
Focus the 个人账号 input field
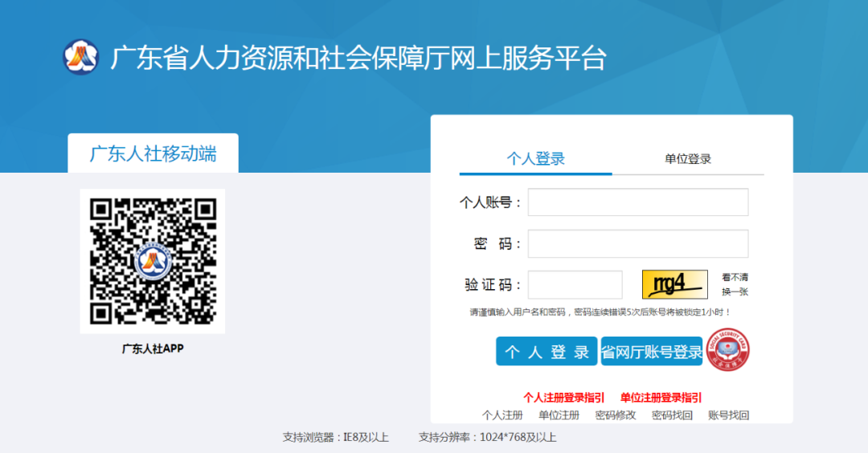[637, 202]
